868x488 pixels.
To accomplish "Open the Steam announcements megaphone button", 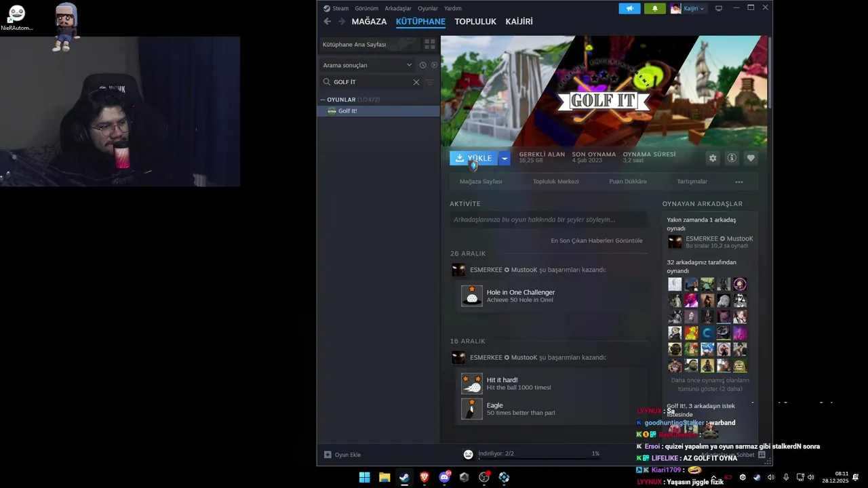I will point(629,8).
